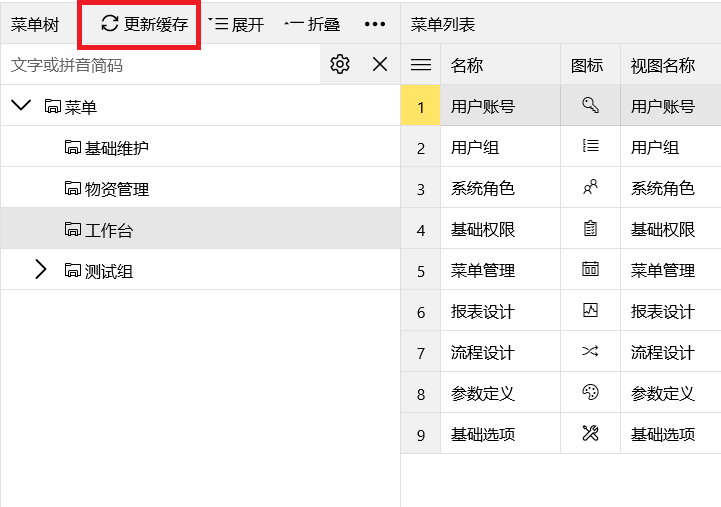Viewport: 721px width, 507px height.
Task: Click the palette icon of 参数定义 row
Action: pyautogui.click(x=590, y=392)
